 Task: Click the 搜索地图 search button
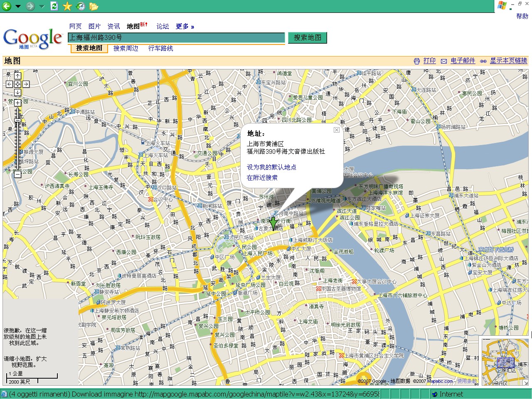coord(308,37)
